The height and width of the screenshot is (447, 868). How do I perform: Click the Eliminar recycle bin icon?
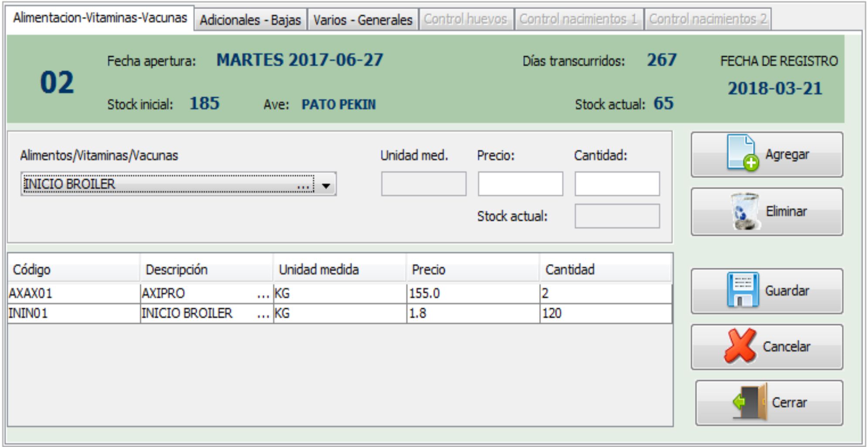(745, 212)
